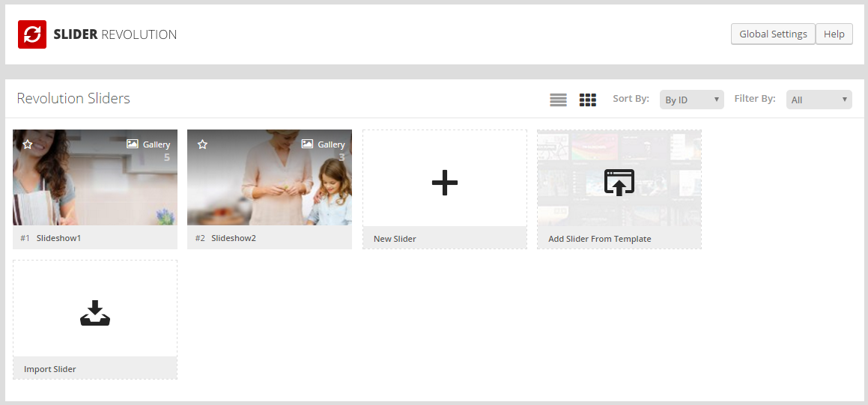Click slide count 3 on Slideshow2
The height and width of the screenshot is (405, 868).
(x=342, y=158)
